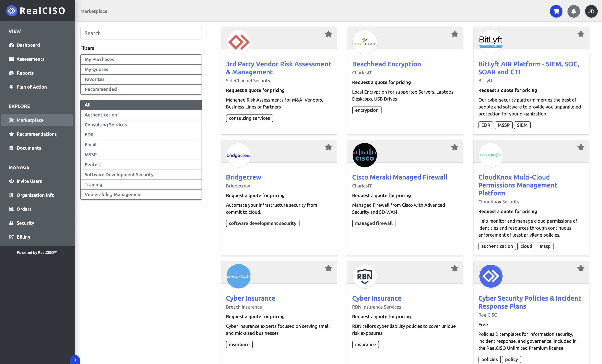Choose the Training category
Image resolution: width=602 pixels, height=364 pixels.
point(141,185)
